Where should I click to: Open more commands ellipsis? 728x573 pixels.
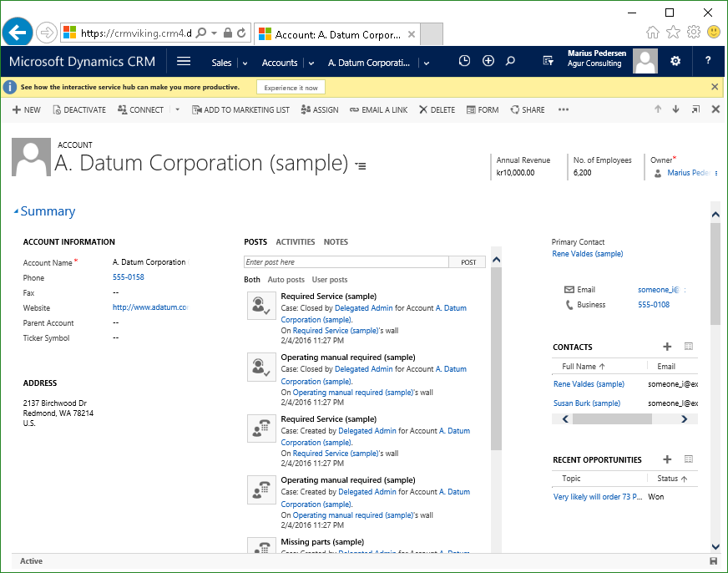pos(564,109)
